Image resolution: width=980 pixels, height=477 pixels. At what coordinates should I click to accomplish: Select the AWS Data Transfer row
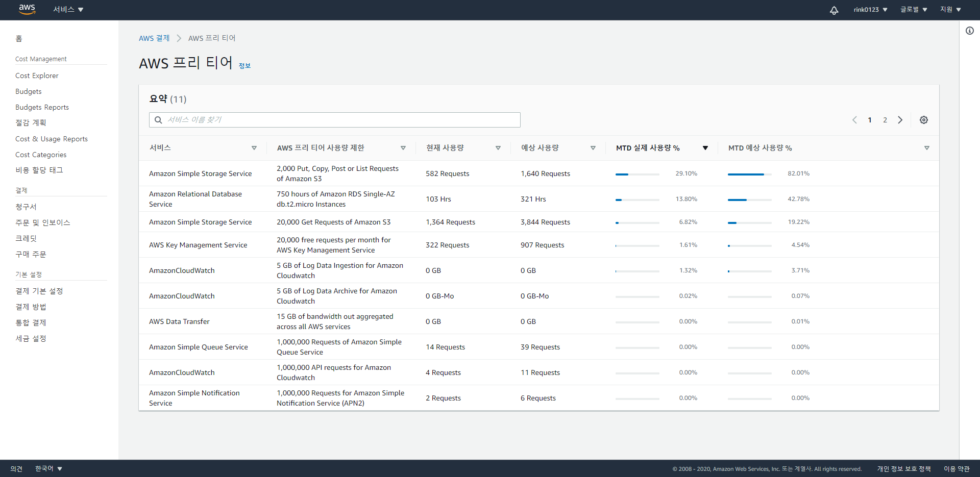(x=538, y=321)
